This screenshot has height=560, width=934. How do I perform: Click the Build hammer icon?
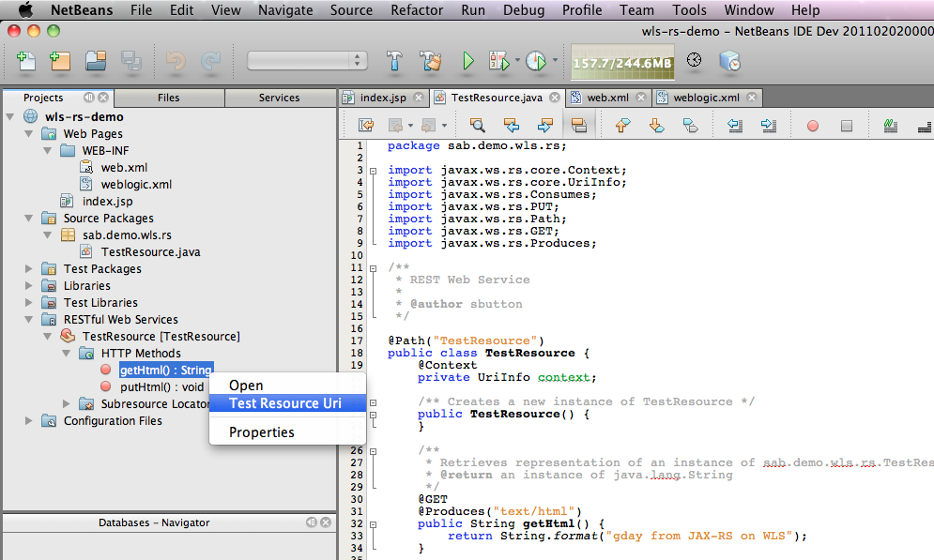coord(394,61)
